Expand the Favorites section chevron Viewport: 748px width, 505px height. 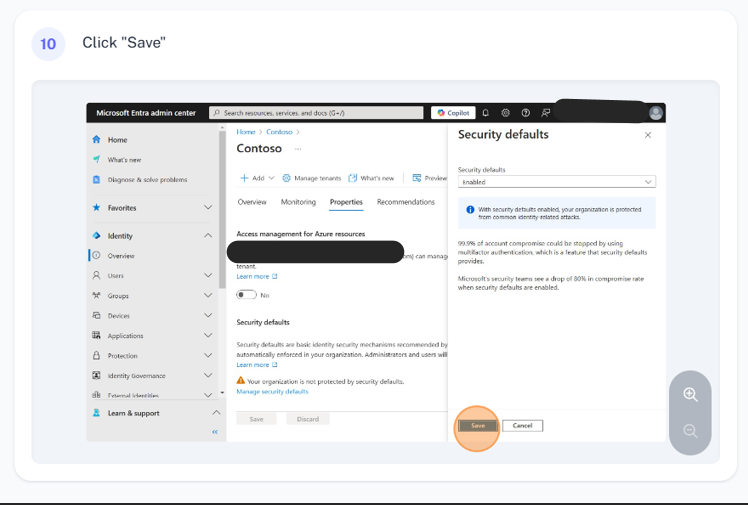[208, 207]
